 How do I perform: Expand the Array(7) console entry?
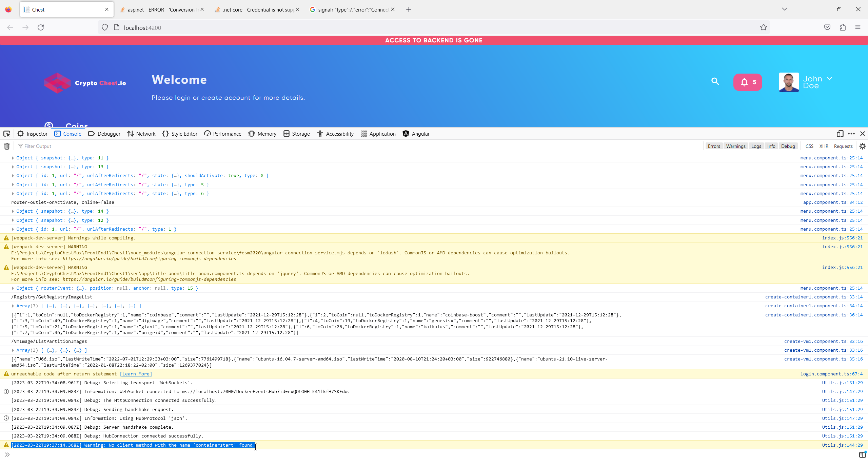point(13,306)
